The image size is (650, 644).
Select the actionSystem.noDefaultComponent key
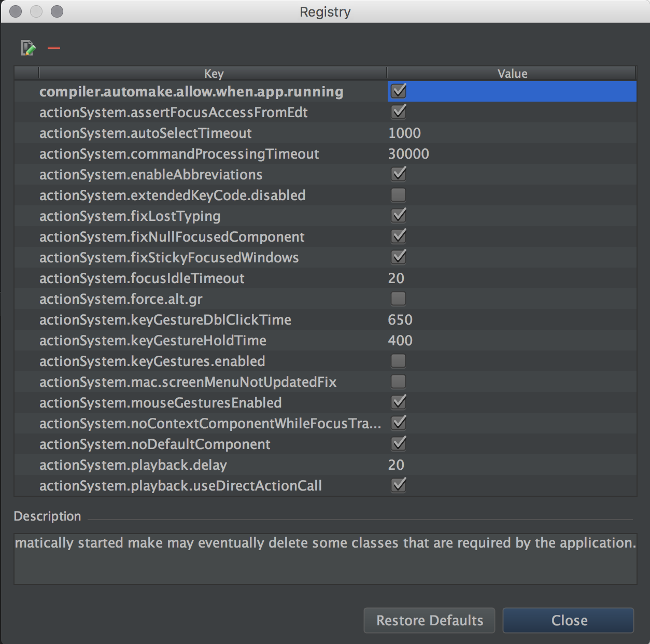point(155,444)
